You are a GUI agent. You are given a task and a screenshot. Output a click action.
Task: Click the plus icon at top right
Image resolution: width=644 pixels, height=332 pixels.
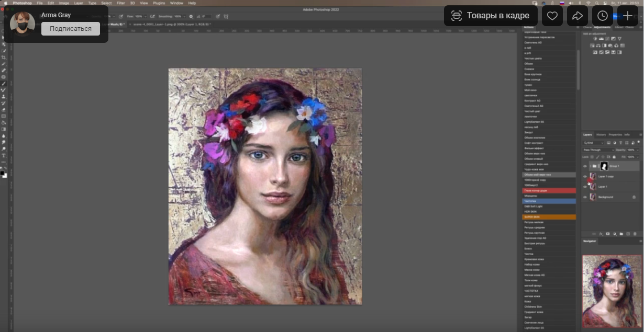[x=627, y=16]
